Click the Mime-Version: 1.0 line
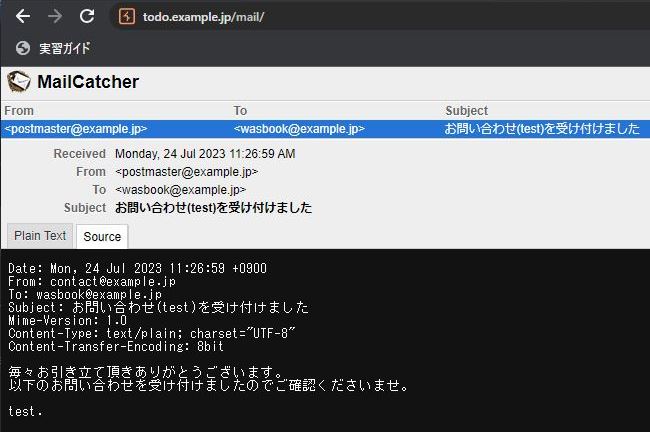Image resolution: width=650 pixels, height=432 pixels. pos(67,320)
